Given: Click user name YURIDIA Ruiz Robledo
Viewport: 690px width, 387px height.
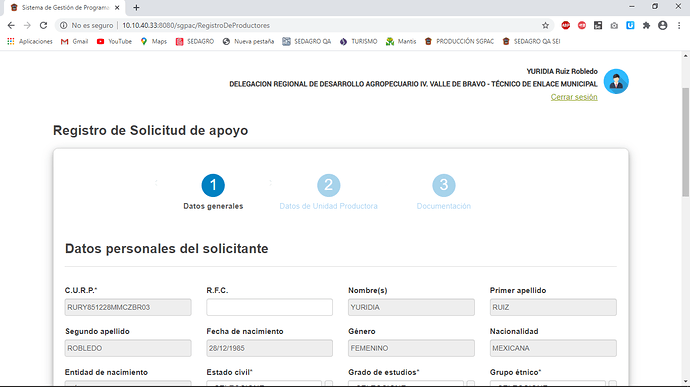Looking at the screenshot, I should [562, 71].
